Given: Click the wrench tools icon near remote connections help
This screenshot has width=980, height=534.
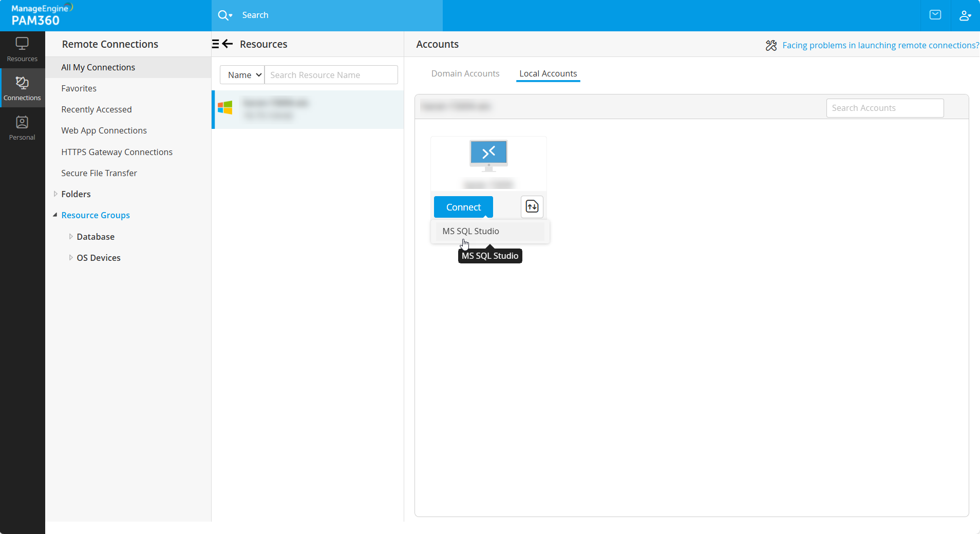Looking at the screenshot, I should pos(771,45).
